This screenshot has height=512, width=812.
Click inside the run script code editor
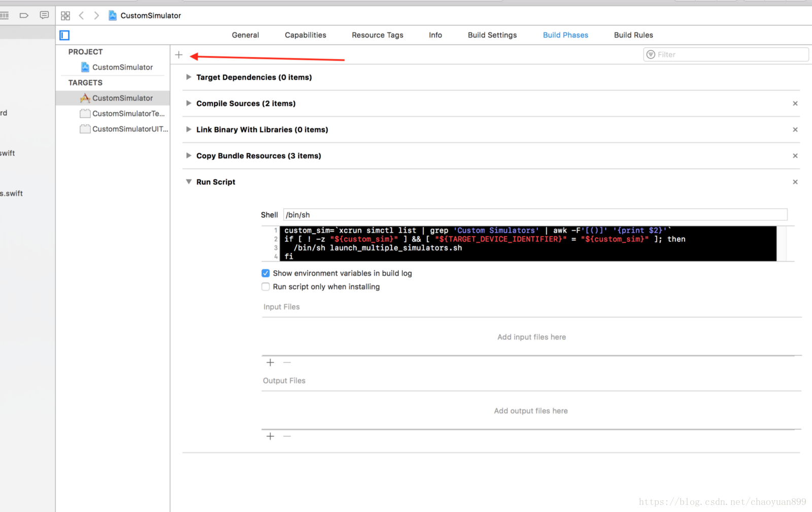click(528, 244)
